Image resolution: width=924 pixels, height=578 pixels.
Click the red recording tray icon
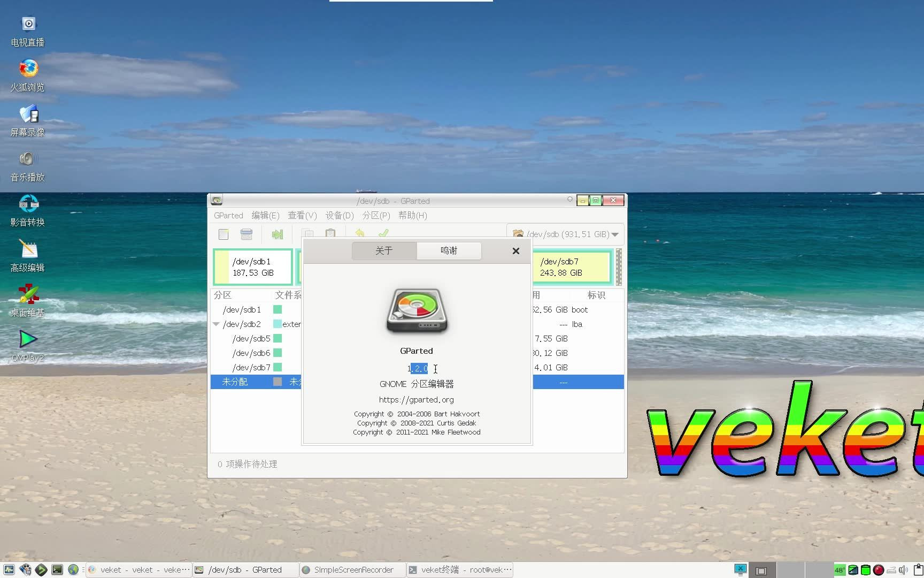pyautogui.click(x=879, y=570)
